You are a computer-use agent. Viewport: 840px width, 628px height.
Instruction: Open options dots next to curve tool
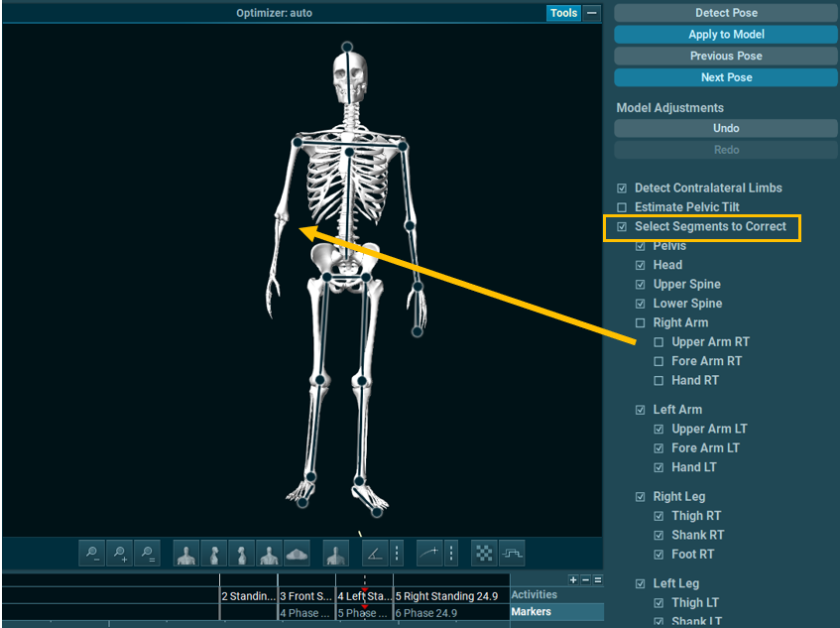tap(451, 553)
